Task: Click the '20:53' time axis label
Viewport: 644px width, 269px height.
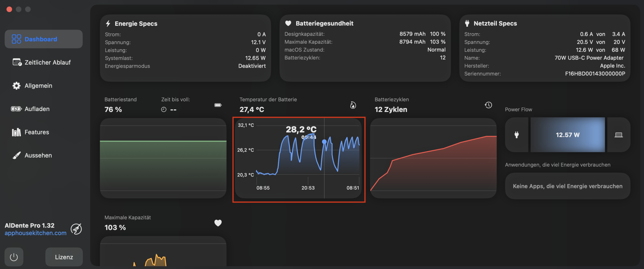Action: (308, 188)
